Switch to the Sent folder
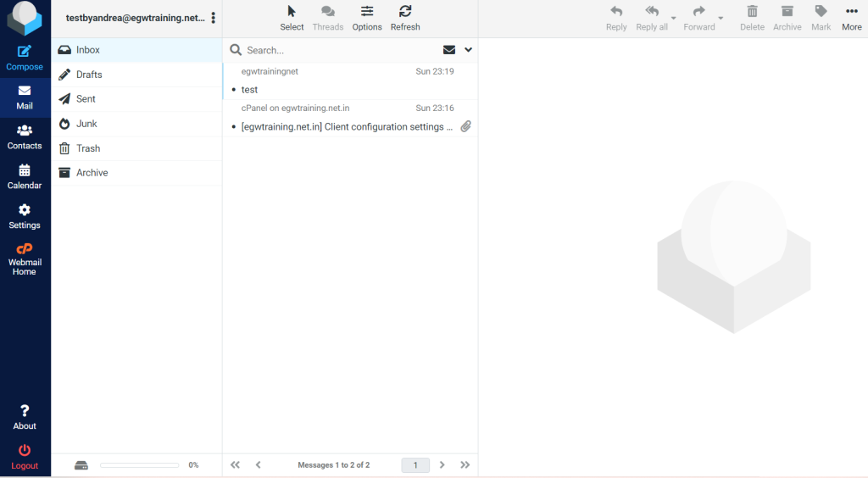 86,99
